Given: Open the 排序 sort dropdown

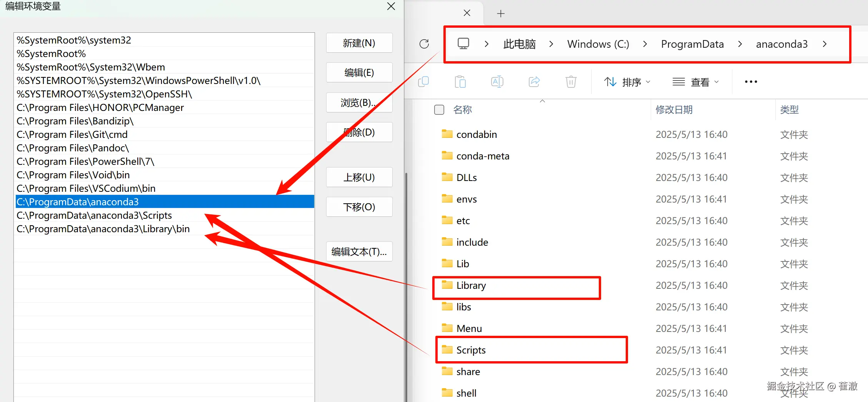Looking at the screenshot, I should (x=627, y=82).
